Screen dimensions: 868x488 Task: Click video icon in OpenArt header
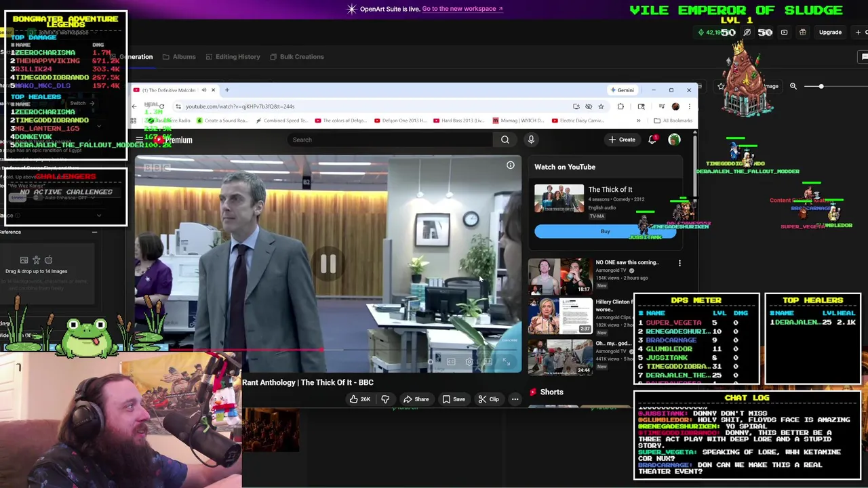784,32
